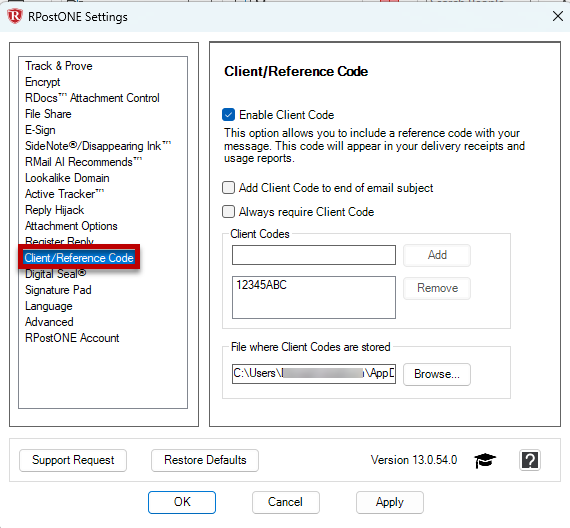
Task: Click Version 13.0.54.0 text
Action: click(x=414, y=460)
